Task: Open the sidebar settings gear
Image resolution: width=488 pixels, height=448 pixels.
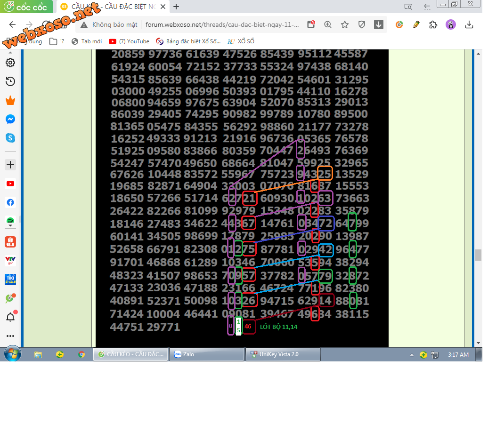Action: 10,63
